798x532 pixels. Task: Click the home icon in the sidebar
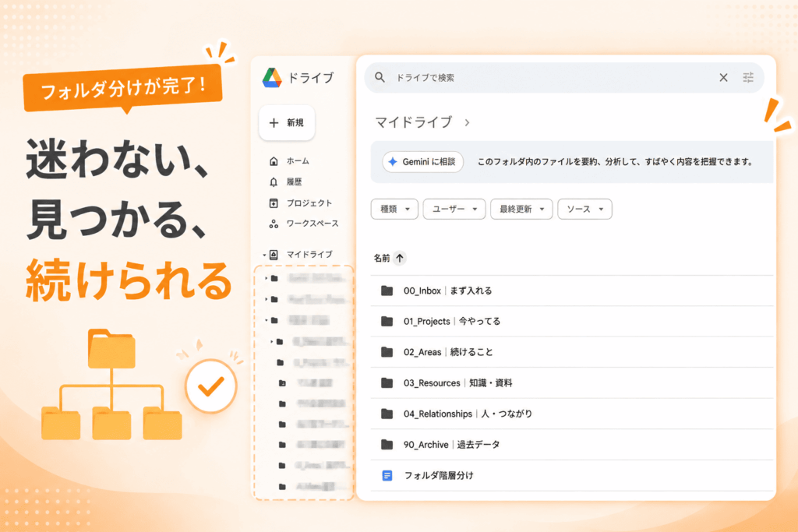pos(274,161)
